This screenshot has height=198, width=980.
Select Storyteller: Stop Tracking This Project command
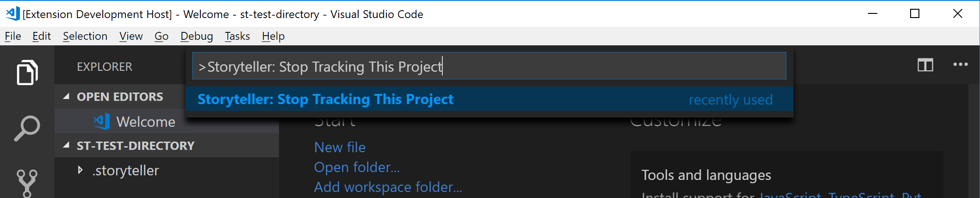490,99
